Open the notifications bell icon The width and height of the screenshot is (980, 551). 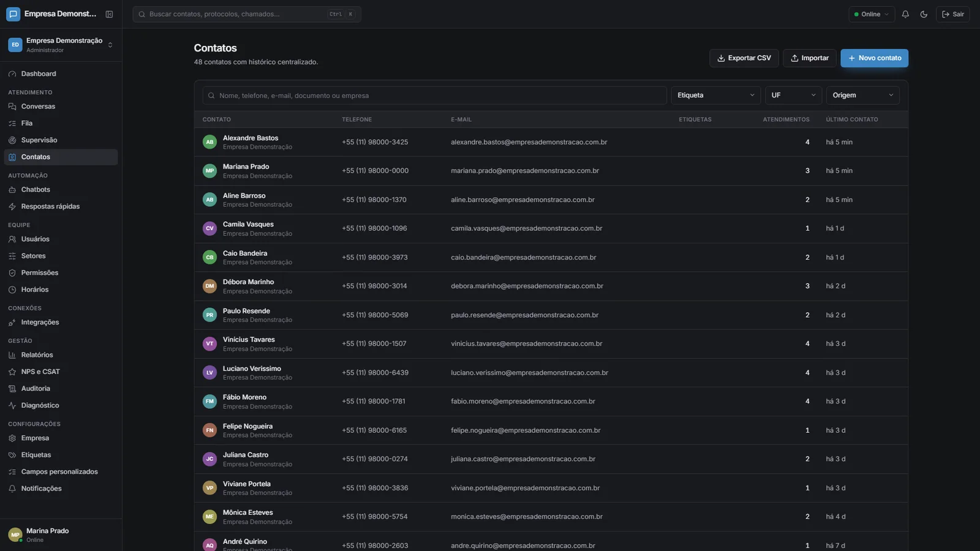(x=905, y=14)
